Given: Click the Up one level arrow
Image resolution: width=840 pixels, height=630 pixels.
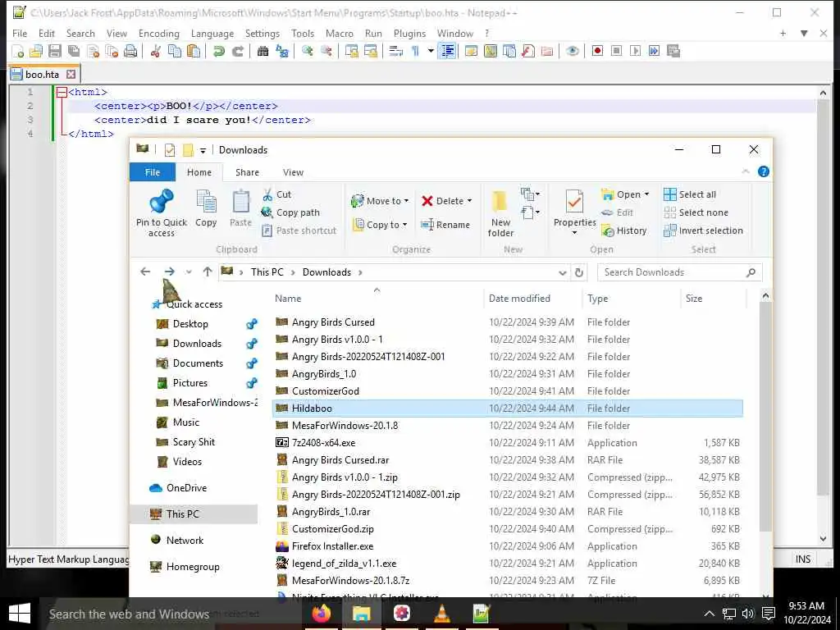Looking at the screenshot, I should pyautogui.click(x=208, y=272).
